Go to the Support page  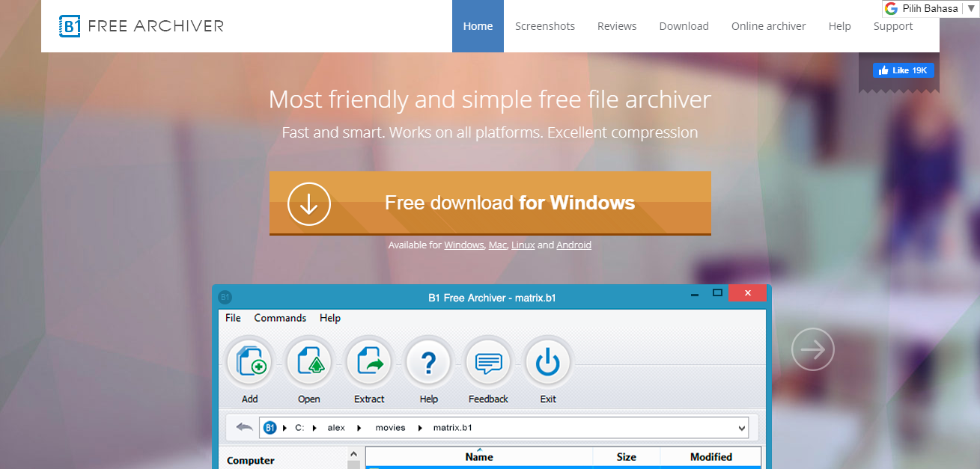893,26
